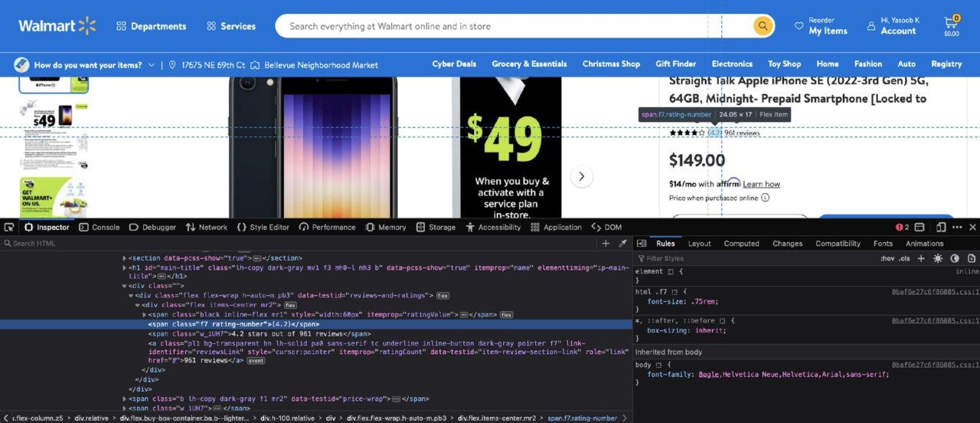
Task: Grab a page color with the eyedropper
Action: (622, 243)
